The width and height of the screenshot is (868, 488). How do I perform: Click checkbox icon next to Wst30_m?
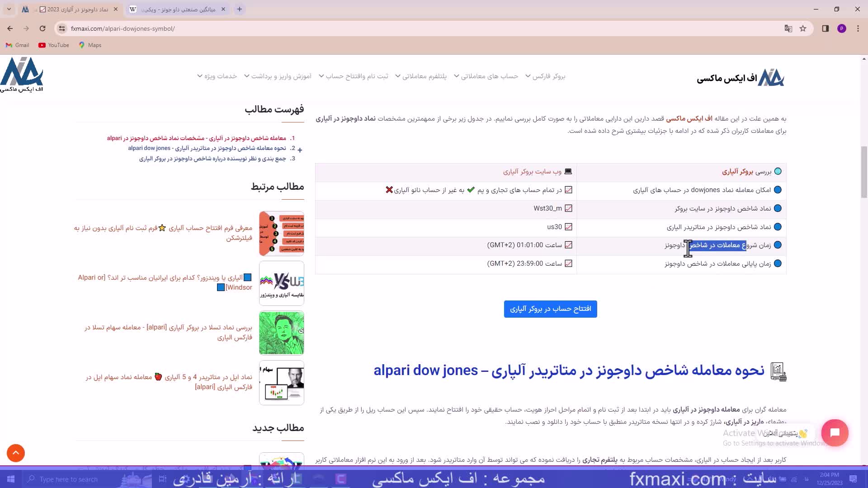[569, 208]
